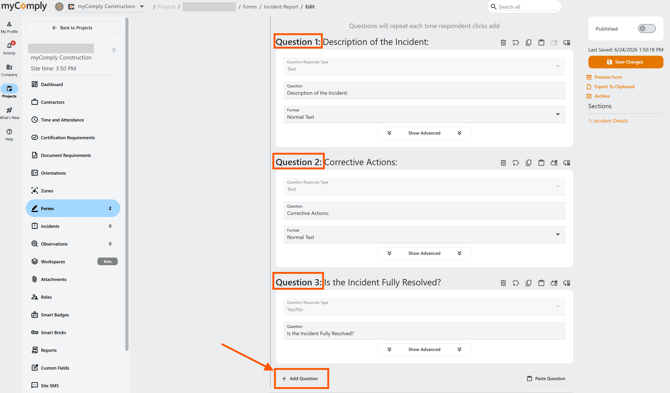Screen dimensions: 670x393
Task: Click the Add Question button
Action: 301,378
